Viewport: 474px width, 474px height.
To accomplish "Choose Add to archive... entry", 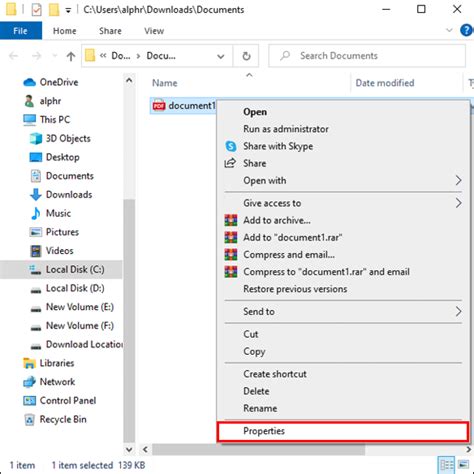I will pos(343,220).
